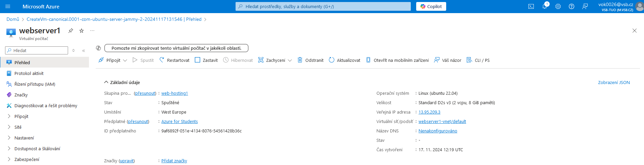This screenshot has height=165, width=644.
Task: Add webserver1 to favorites star
Action: coord(82,31)
